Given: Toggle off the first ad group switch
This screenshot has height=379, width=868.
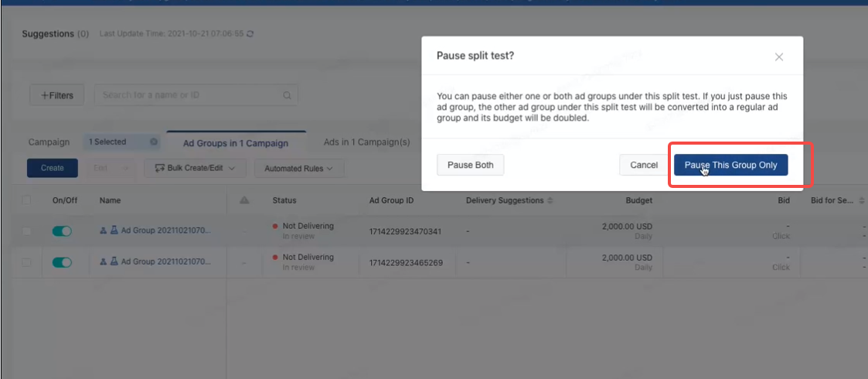Looking at the screenshot, I should [x=62, y=231].
